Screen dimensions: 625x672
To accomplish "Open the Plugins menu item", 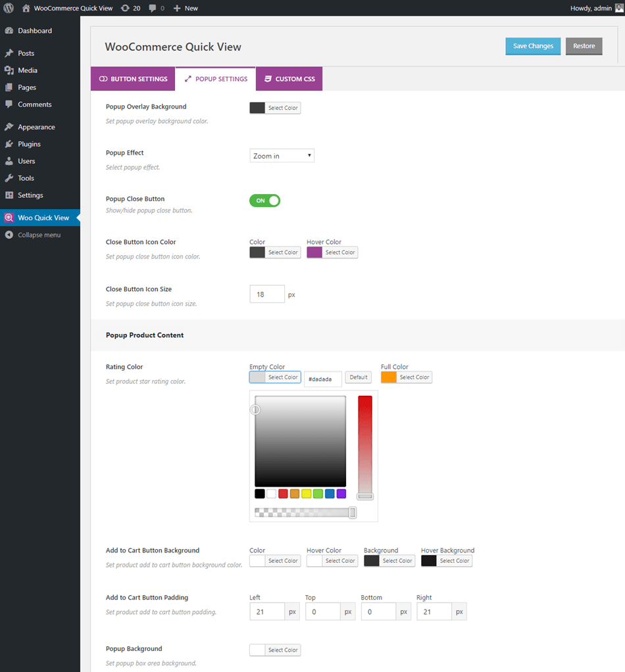I will [40, 144].
